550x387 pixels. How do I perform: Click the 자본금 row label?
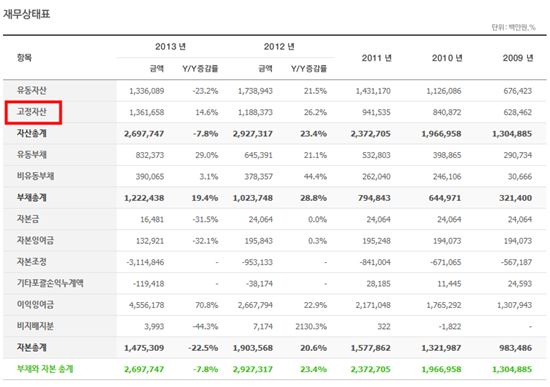[28, 219]
